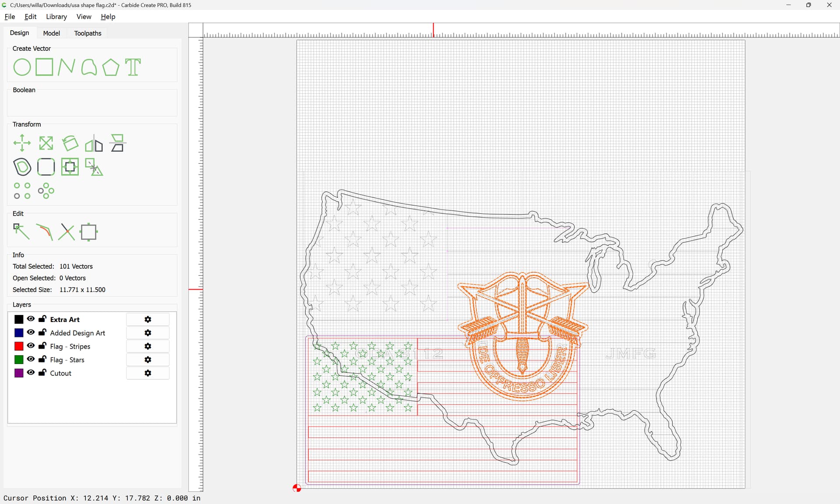Click the green square with crosshair icon
The width and height of the screenshot is (840, 504).
[x=70, y=167]
